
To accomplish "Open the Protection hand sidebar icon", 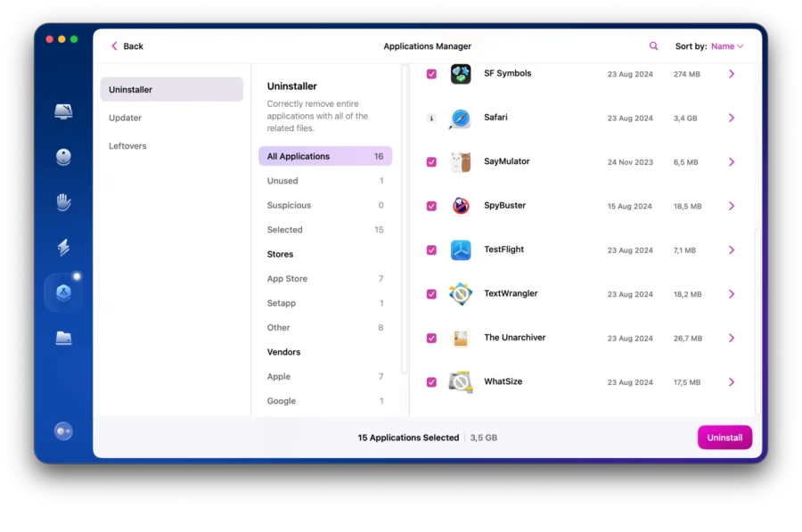I will pos(63,202).
